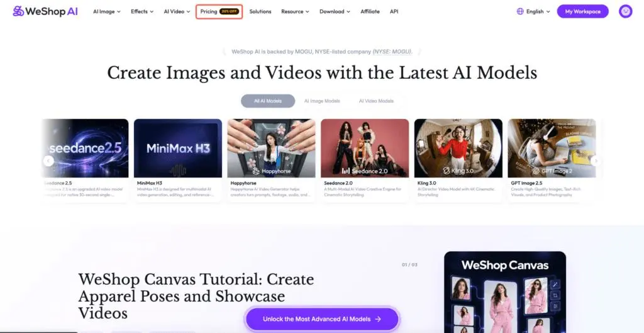Go to the Affiliate page

coord(370,11)
